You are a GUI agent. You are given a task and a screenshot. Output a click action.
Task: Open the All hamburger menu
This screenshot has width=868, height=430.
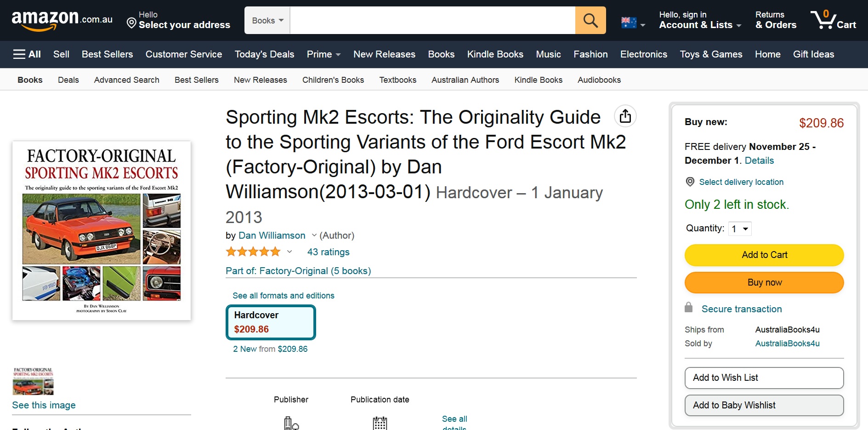click(x=27, y=54)
